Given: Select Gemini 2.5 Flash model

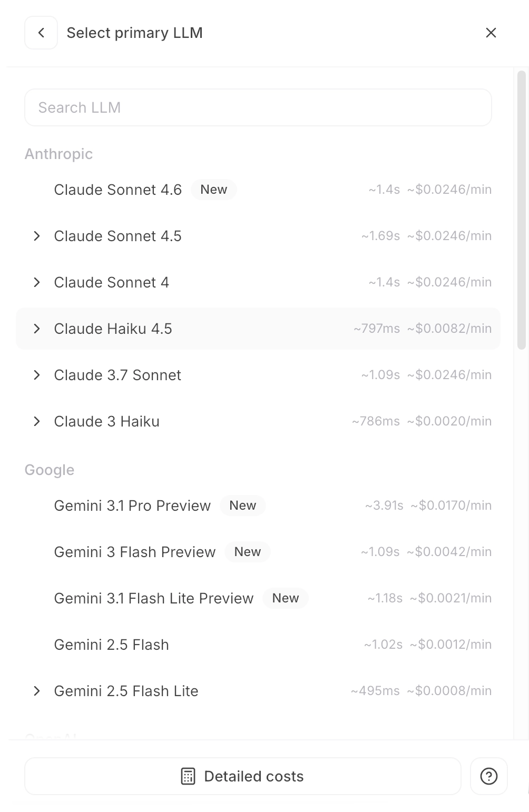Looking at the screenshot, I should (111, 645).
